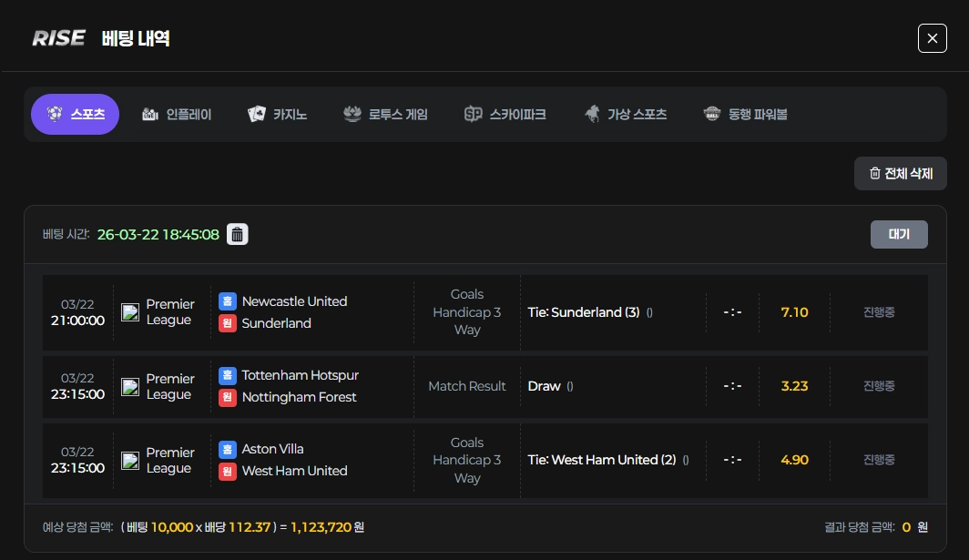Open the 가상 스포츠 tab
This screenshot has width=969, height=560.
[626, 115]
